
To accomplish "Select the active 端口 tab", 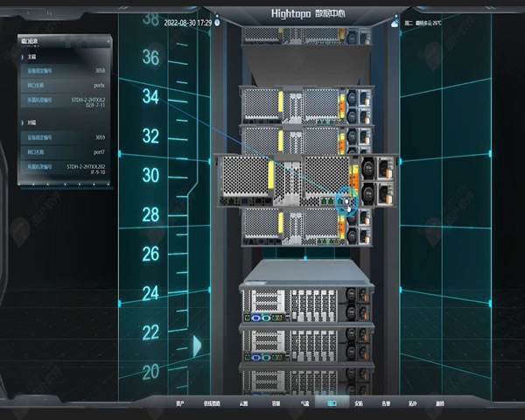I will point(332,404).
